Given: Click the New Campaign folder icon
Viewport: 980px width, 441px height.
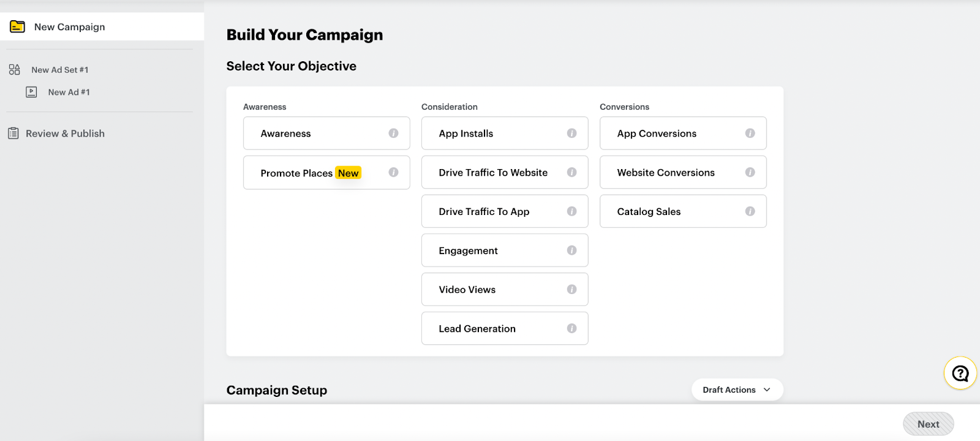Looking at the screenshot, I should click(x=17, y=26).
